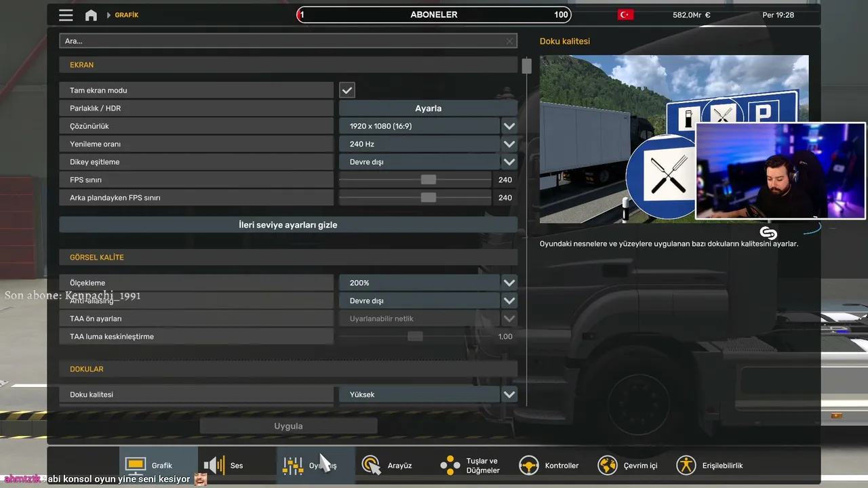Click the GÖRSEL KALİTE section header
The width and height of the screenshot is (868, 488).
tap(288, 258)
